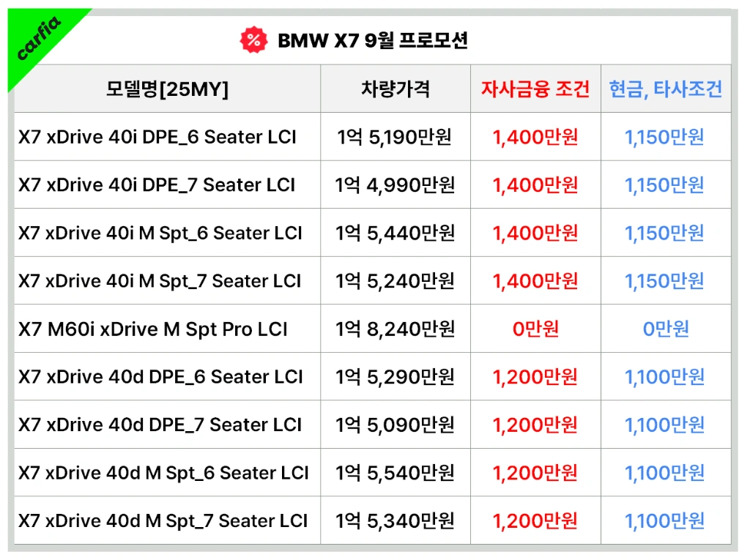Click the red 0만원 discount value
This screenshot has height=560, width=750.
pyautogui.click(x=535, y=329)
